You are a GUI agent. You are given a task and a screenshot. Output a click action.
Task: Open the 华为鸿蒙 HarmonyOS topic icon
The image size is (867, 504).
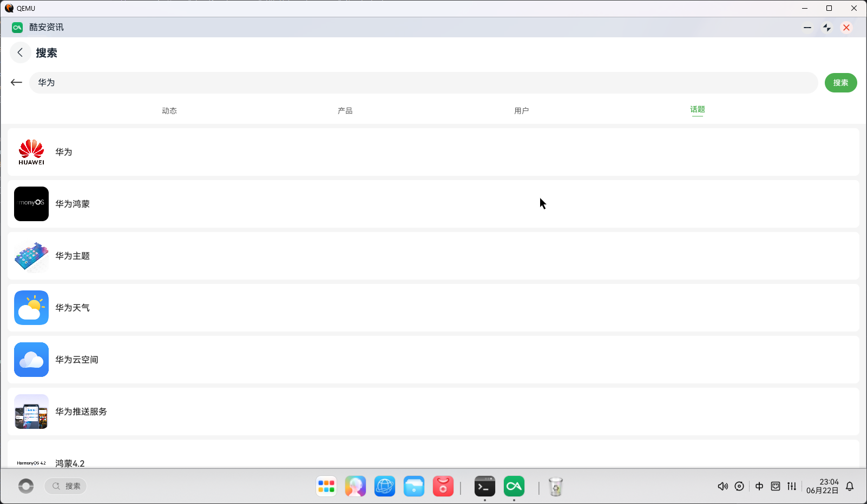tap(31, 204)
